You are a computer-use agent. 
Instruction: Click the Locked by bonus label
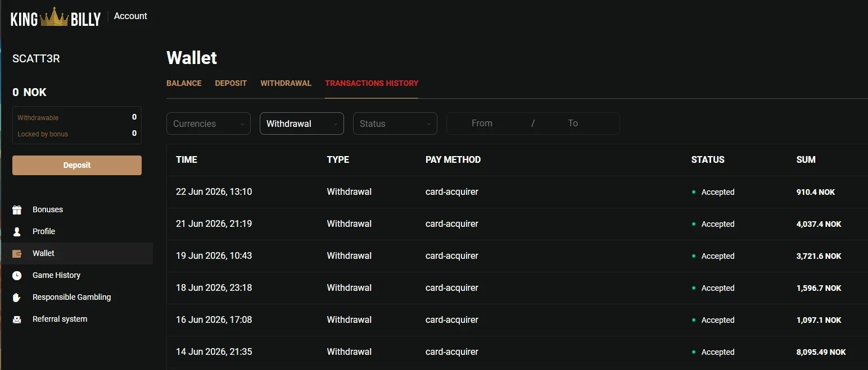[x=43, y=134]
